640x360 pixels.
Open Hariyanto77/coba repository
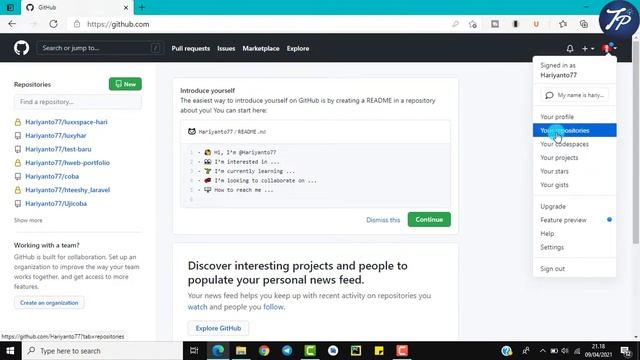pyautogui.click(x=52, y=176)
